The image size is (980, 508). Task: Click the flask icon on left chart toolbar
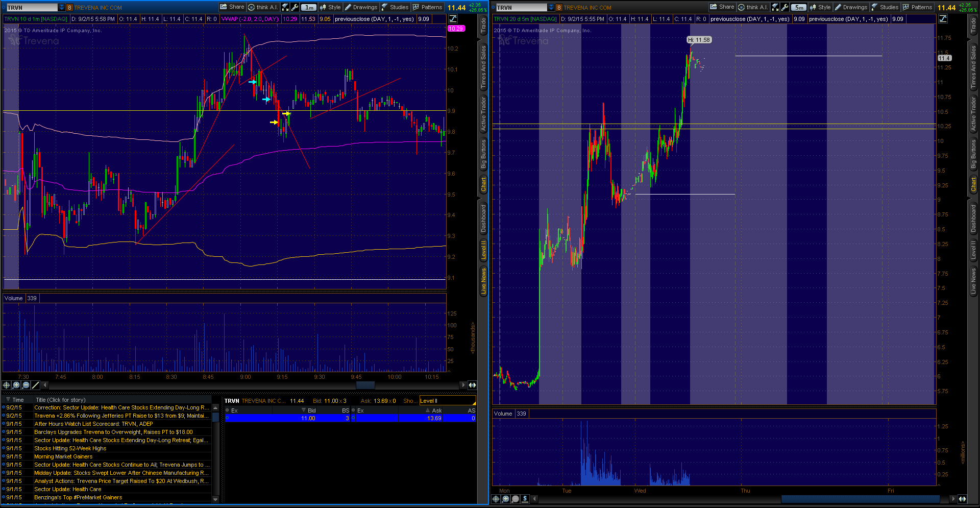[285, 7]
